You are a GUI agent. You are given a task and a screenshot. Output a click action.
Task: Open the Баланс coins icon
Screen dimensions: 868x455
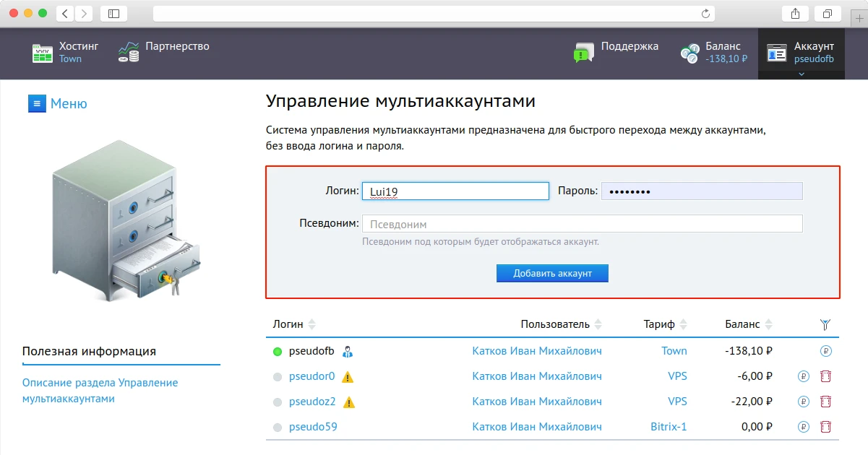click(x=688, y=51)
